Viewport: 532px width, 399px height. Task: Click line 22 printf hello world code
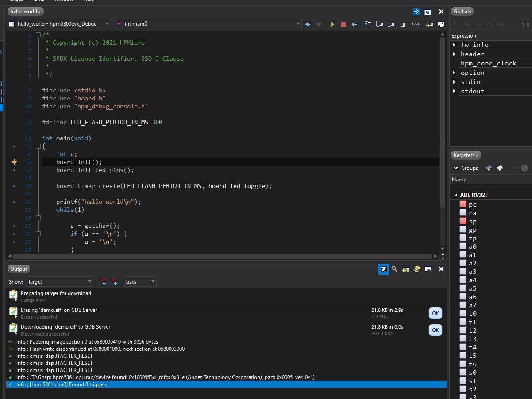coord(98,202)
